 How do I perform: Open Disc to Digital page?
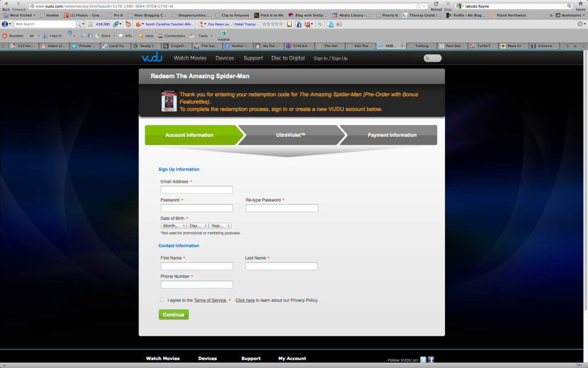click(x=288, y=58)
